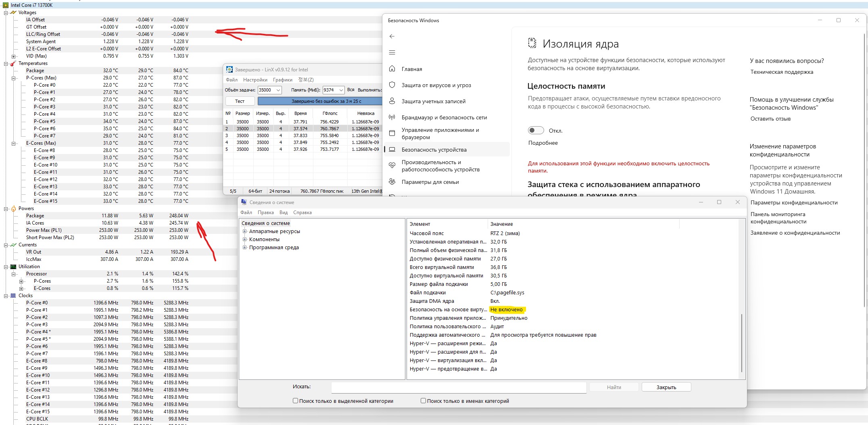Viewport: 868px width, 425px height.
Task: Open Графики menu in LinX
Action: [x=282, y=80]
